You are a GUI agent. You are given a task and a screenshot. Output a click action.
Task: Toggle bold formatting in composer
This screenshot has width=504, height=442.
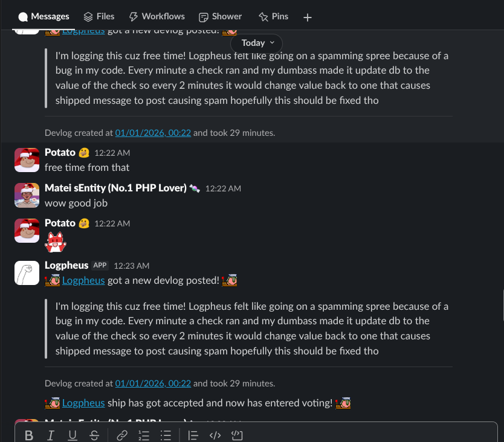pyautogui.click(x=29, y=435)
